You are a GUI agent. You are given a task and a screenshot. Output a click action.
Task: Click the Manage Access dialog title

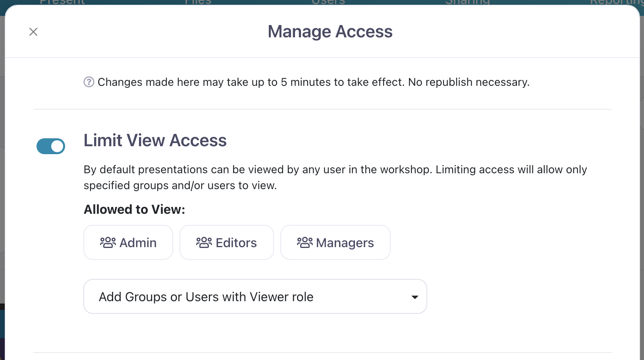[330, 32]
